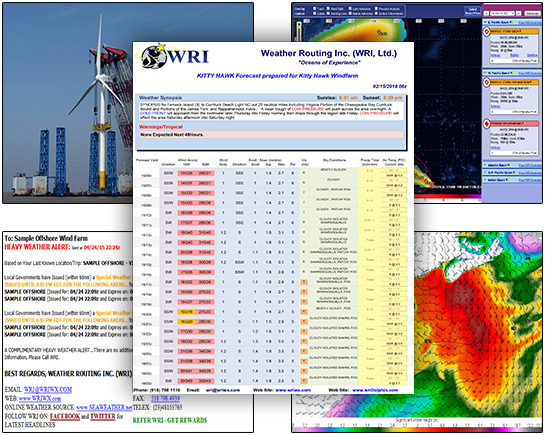This screenshot has width=545, height=435.
Task: Click the next-time arrow button beside date dropdown
Action: 519,13
